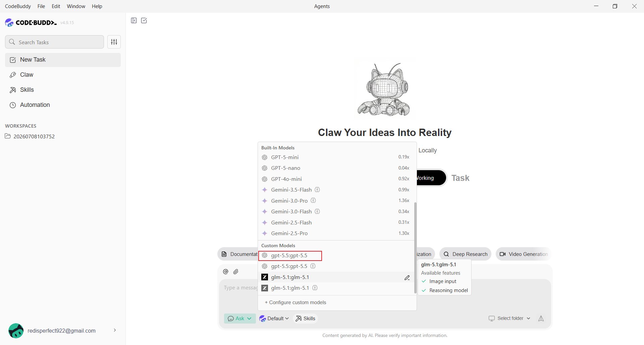Click the brain icon beside the last glm-5.1:glm-5.1
The height and width of the screenshot is (345, 644).
click(315, 288)
